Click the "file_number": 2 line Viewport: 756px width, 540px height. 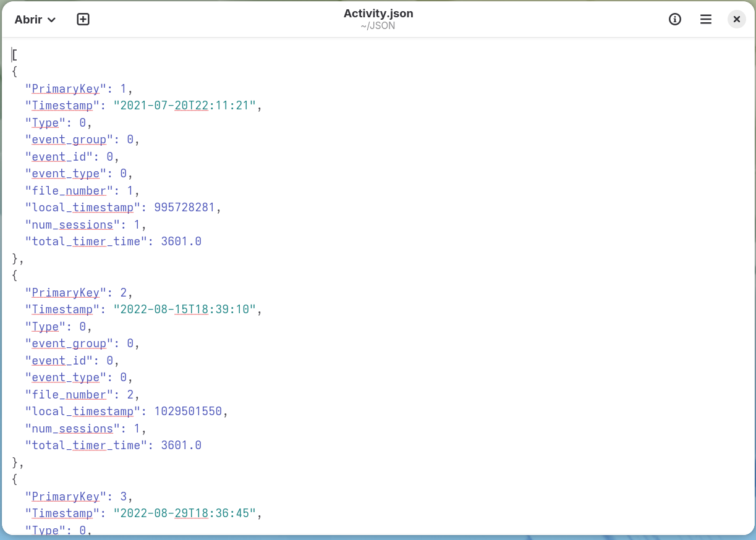point(82,395)
